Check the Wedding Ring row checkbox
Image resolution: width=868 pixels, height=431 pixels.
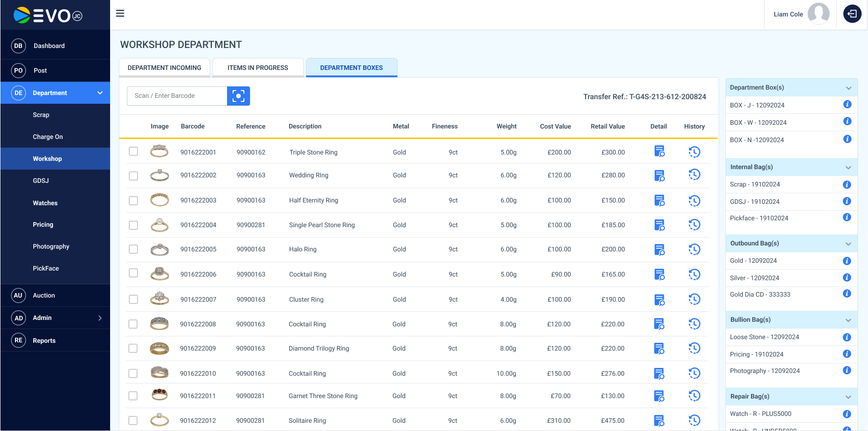[x=133, y=176]
